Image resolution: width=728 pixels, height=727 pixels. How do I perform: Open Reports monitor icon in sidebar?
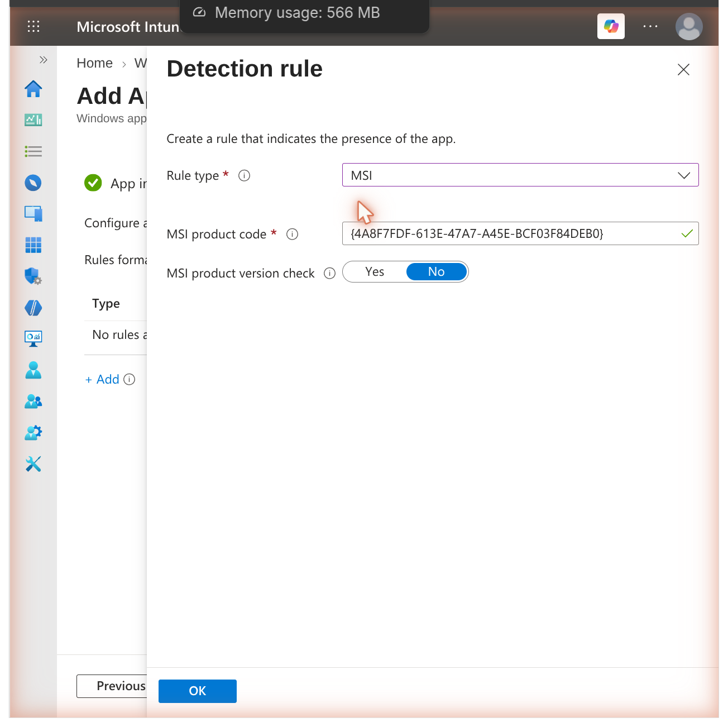point(33,338)
